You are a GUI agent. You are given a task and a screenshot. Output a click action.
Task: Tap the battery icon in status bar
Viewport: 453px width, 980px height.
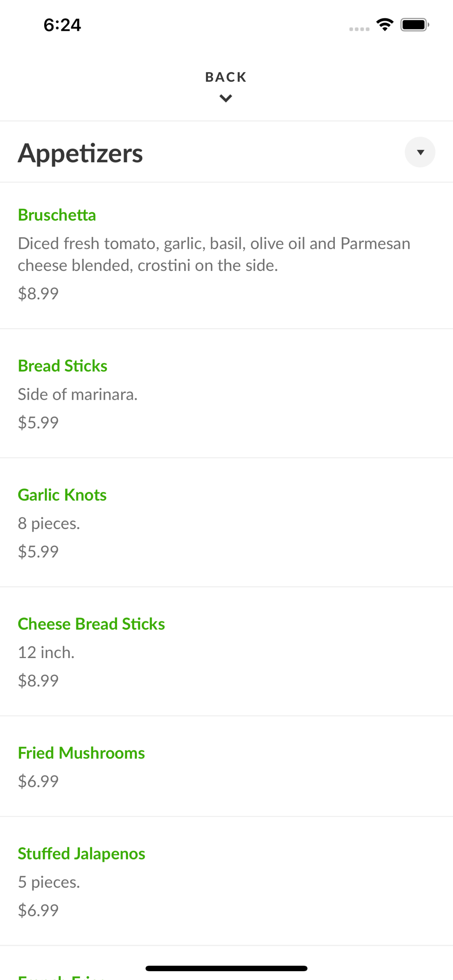coord(414,24)
